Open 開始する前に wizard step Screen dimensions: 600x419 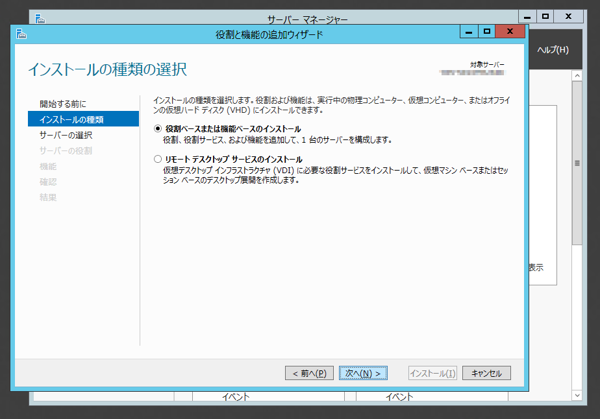tap(63, 104)
